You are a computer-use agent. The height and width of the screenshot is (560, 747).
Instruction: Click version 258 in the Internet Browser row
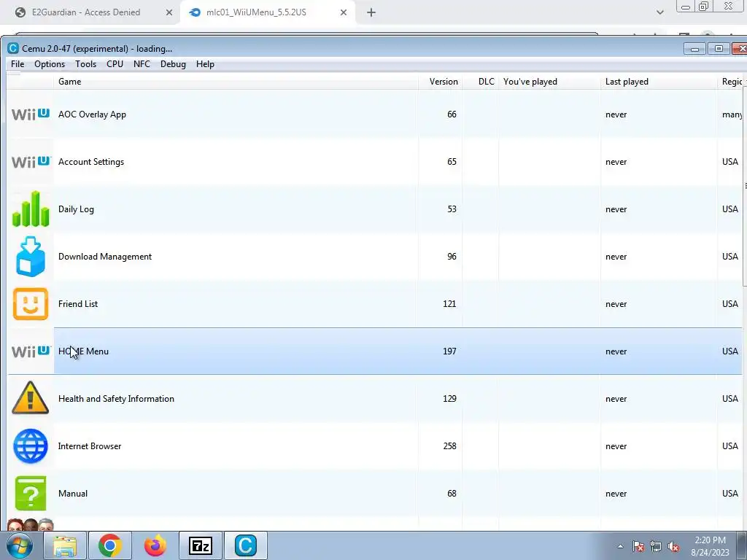tap(449, 446)
